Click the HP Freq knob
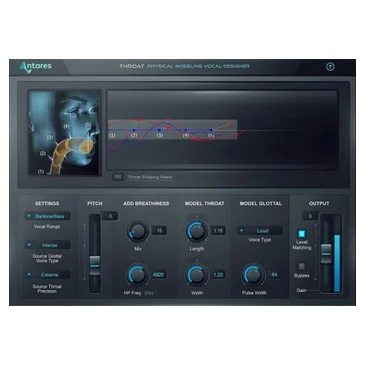The height and width of the screenshot is (365, 365). coord(137,275)
